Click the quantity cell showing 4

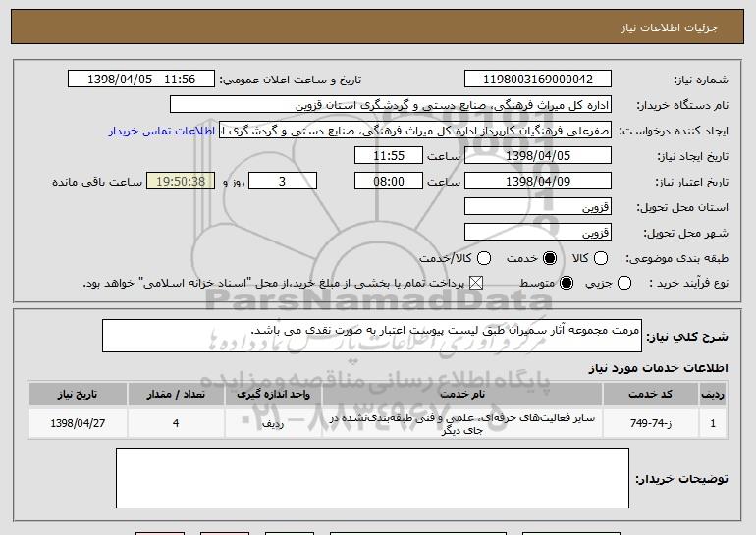pyautogui.click(x=176, y=423)
